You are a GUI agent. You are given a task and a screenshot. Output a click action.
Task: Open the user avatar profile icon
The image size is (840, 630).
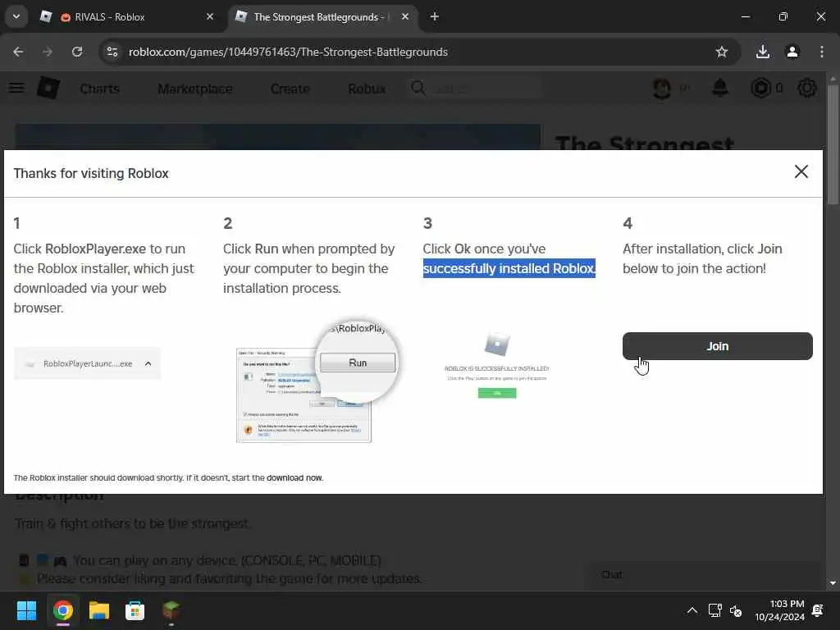662,88
